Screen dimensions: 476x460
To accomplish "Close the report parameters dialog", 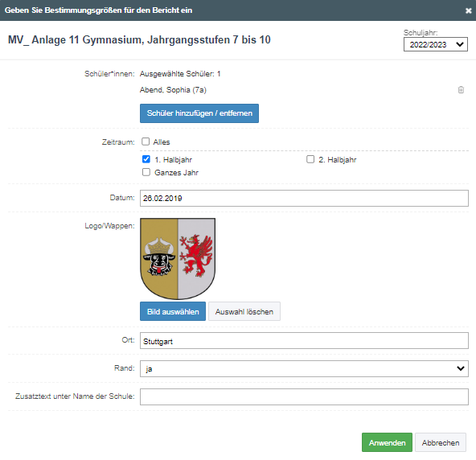I will point(469,10).
